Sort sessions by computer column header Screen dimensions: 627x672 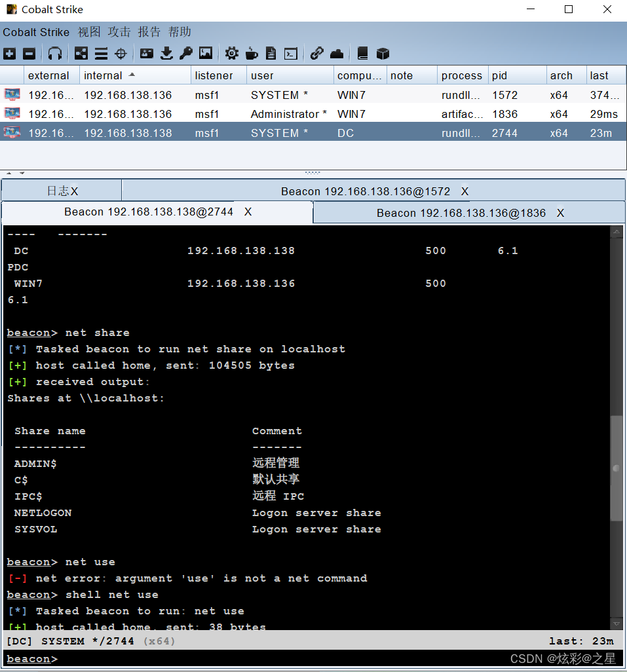click(x=359, y=75)
